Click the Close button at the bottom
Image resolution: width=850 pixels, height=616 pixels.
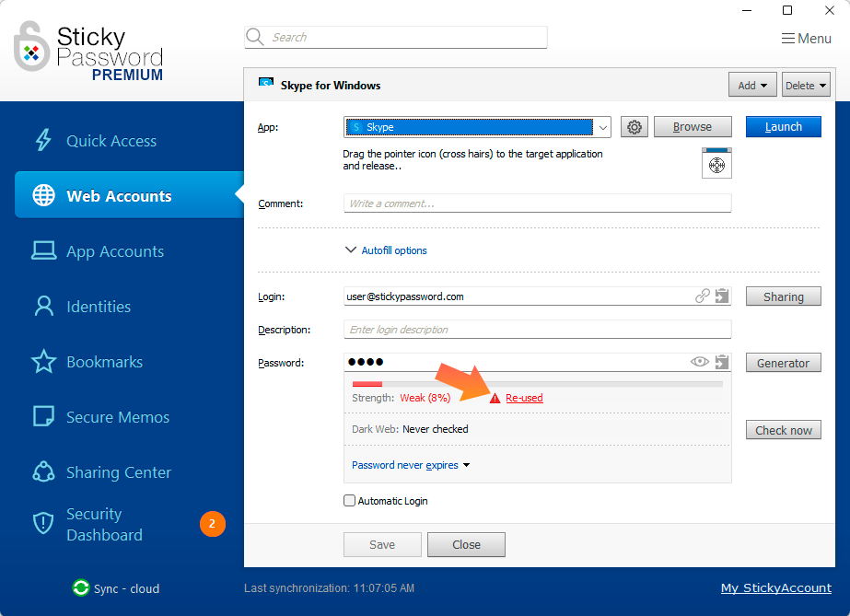[x=466, y=544]
